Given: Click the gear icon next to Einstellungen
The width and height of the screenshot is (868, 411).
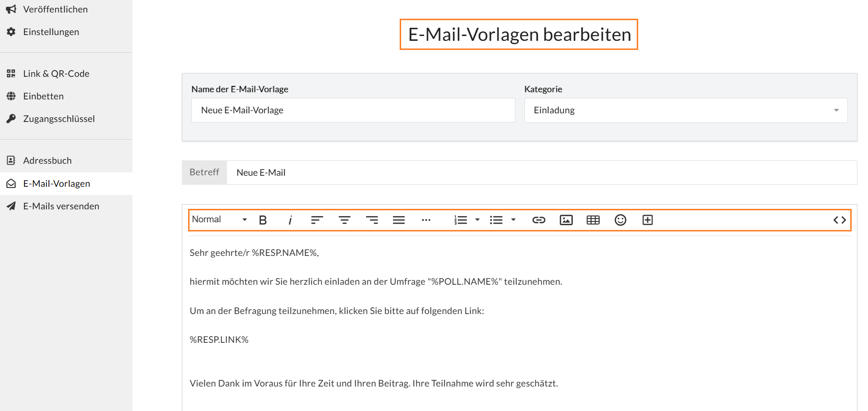Looking at the screenshot, I should [x=11, y=32].
